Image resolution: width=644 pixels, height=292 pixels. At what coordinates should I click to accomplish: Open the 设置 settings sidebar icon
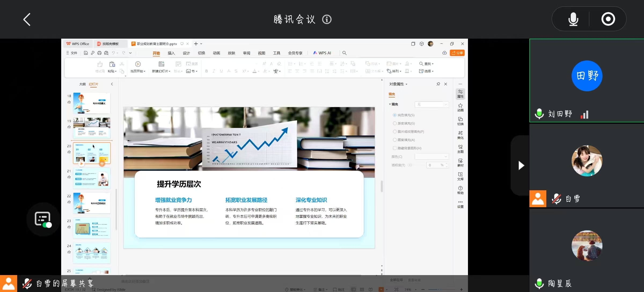460,204
